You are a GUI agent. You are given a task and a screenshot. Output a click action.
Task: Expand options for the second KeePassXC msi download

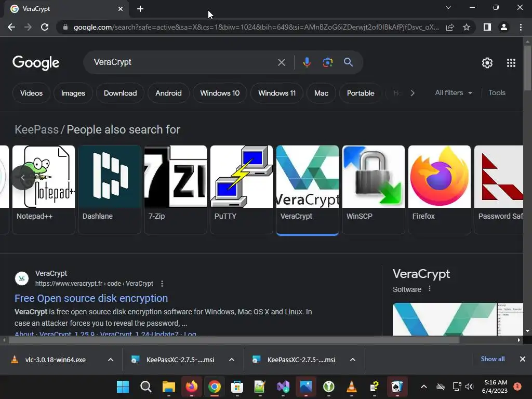(x=353, y=360)
